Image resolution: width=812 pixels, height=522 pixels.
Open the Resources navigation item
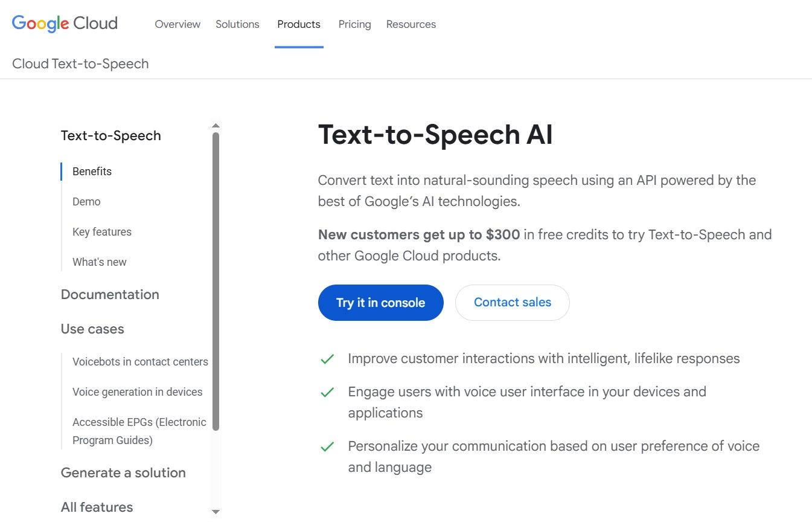click(x=411, y=24)
